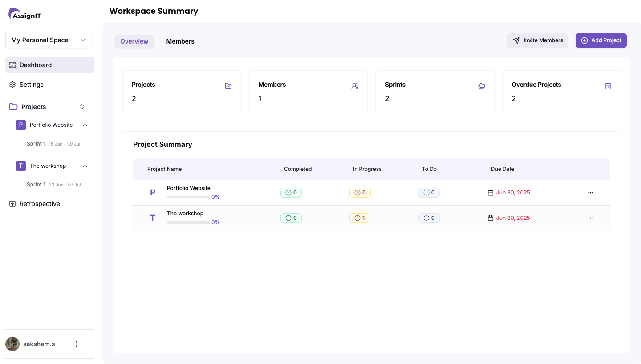
Task: Select the Overview tab
Action: coord(134,41)
